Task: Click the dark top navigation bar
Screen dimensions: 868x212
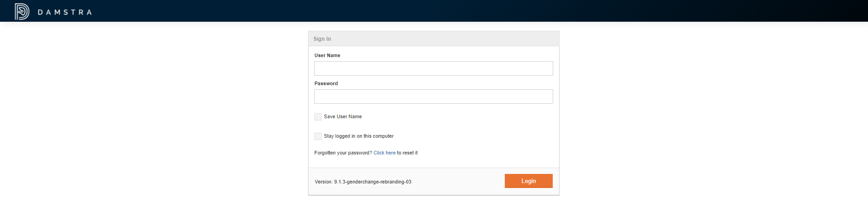Action: [x=452, y=11]
